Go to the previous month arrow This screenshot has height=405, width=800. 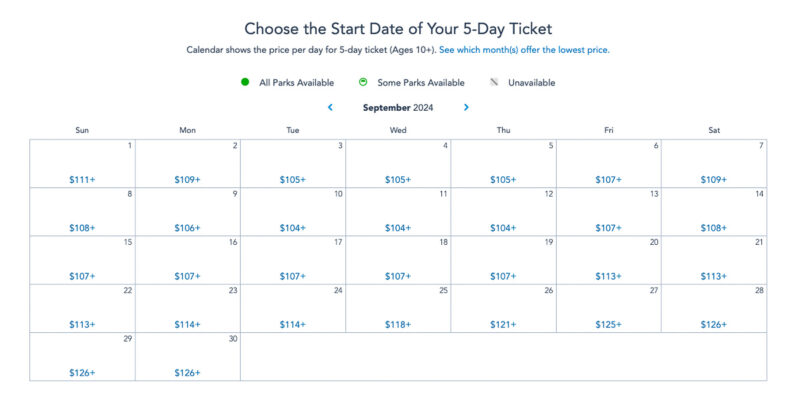[x=330, y=107]
